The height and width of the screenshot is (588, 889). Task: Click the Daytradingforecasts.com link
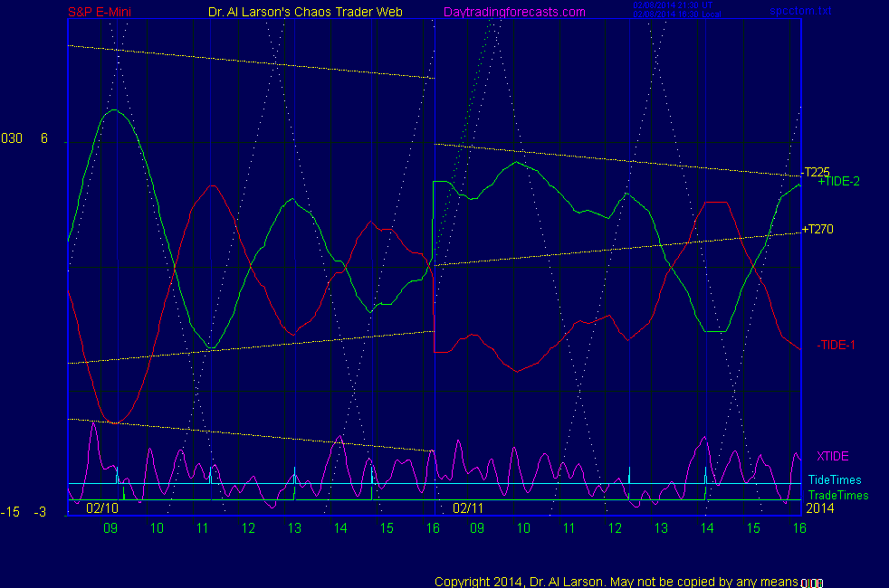pyautogui.click(x=513, y=12)
